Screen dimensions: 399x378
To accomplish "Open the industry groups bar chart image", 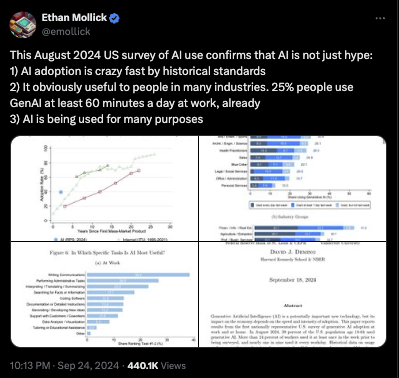I will tap(293, 188).
